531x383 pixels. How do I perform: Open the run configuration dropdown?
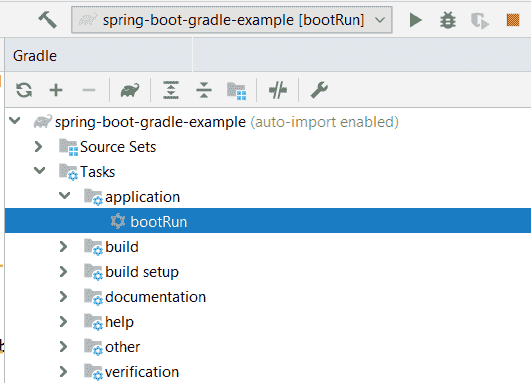232,20
